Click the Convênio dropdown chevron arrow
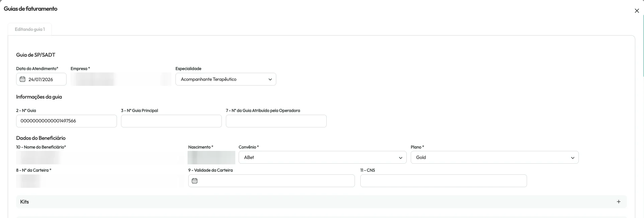The width and height of the screenshot is (644, 218). coord(400,158)
